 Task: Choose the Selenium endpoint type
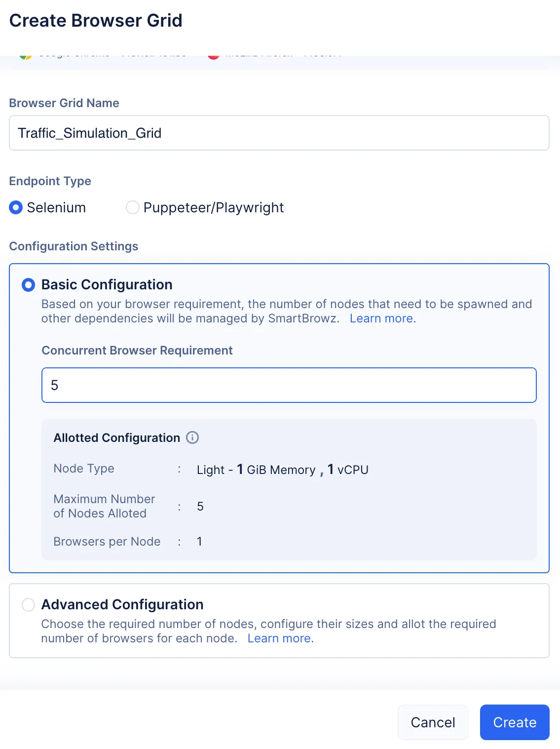(x=16, y=207)
